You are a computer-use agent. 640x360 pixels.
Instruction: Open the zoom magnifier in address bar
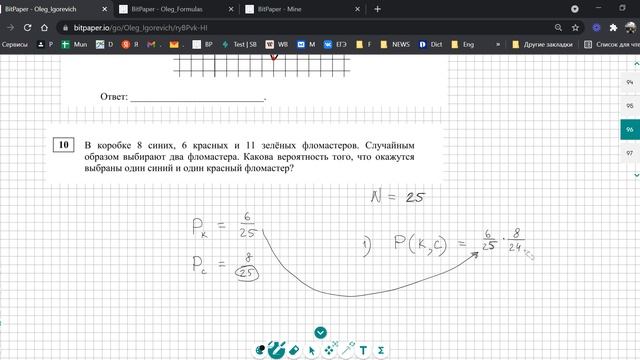click(x=558, y=28)
